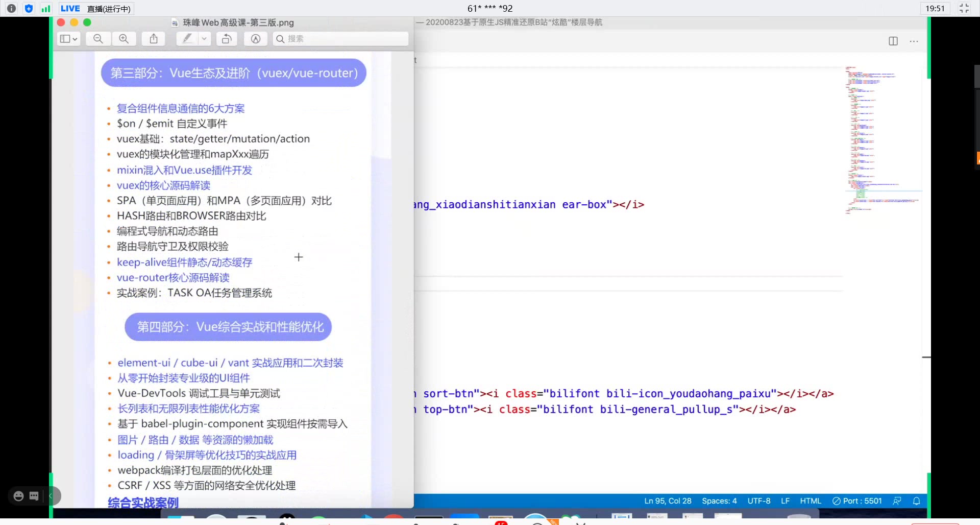Collapse the floating reaction bar chevron
The image size is (980, 525).
click(51, 496)
